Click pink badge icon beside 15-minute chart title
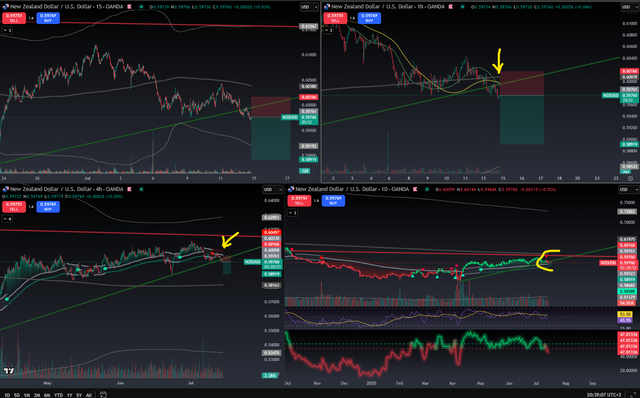 pos(129,7)
